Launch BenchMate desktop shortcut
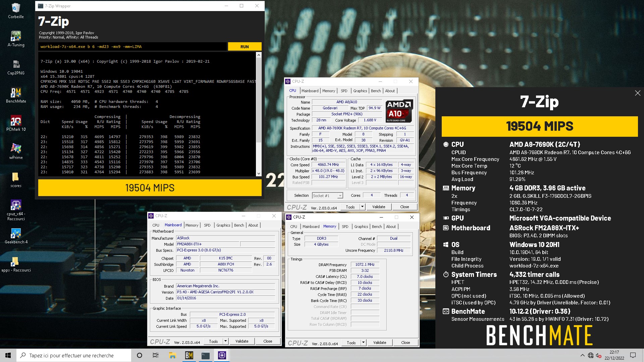The width and height of the screenshot is (644, 362). point(16,95)
